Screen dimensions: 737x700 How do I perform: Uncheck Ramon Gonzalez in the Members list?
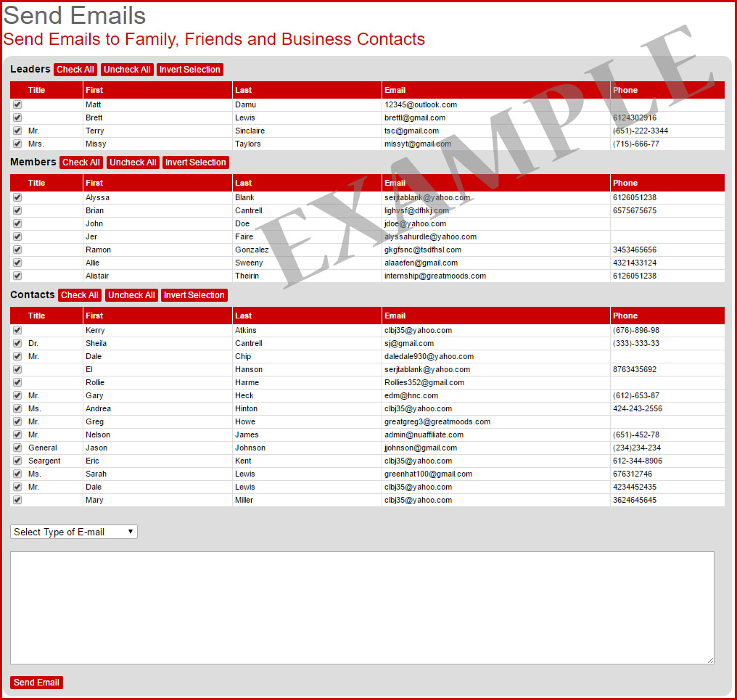point(17,250)
